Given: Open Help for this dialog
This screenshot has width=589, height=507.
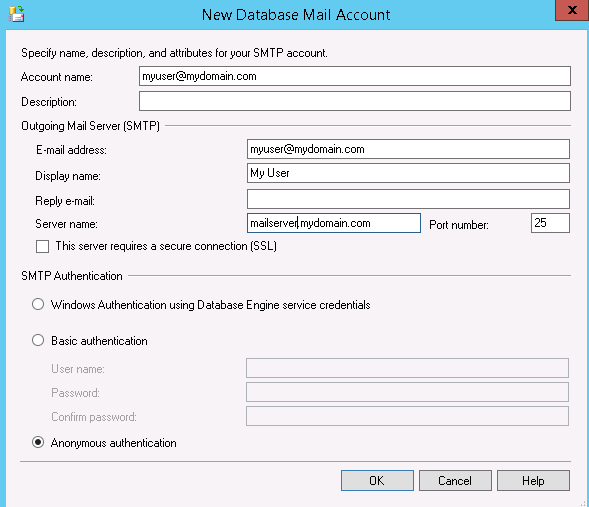Looking at the screenshot, I should [533, 480].
